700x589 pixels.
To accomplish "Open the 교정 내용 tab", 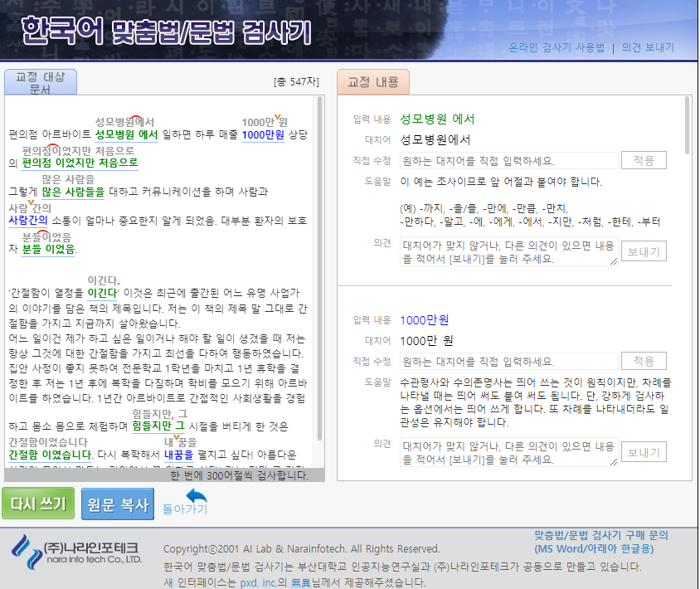I will coord(372,82).
